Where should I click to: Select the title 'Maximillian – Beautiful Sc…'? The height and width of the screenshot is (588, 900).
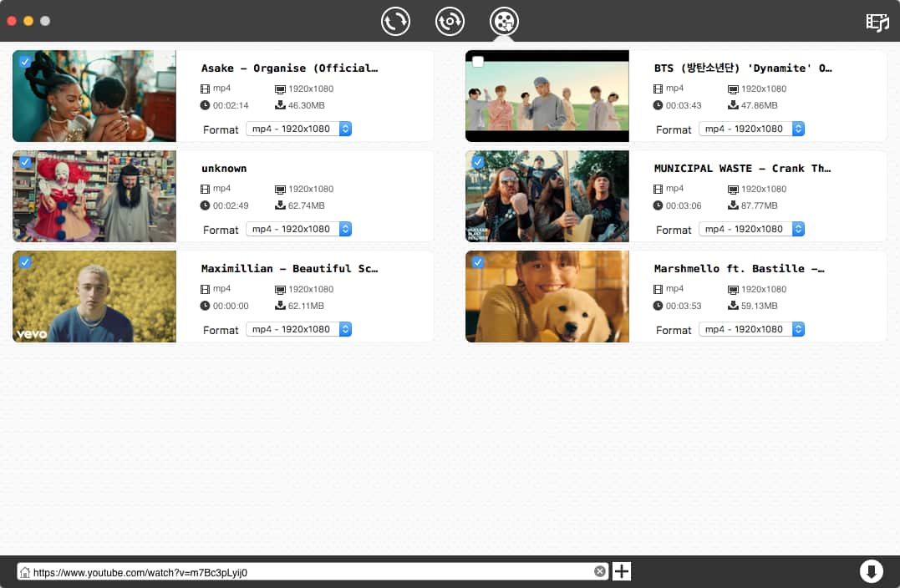289,268
